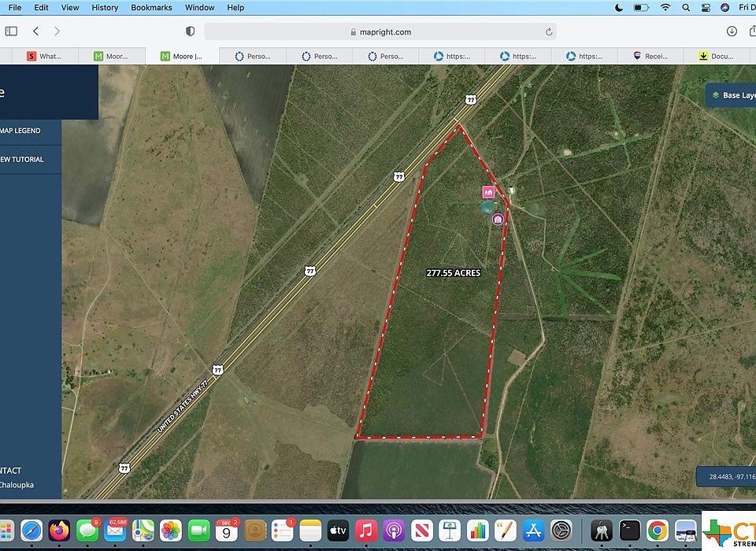The height and width of the screenshot is (551, 756).
Task: Click the back navigation arrow in Safari
Action: coord(36,31)
